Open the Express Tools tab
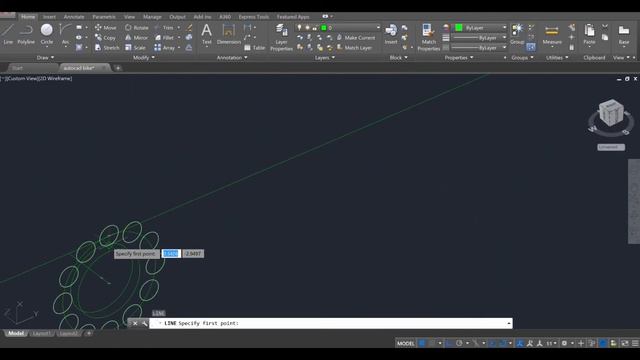 (253, 17)
